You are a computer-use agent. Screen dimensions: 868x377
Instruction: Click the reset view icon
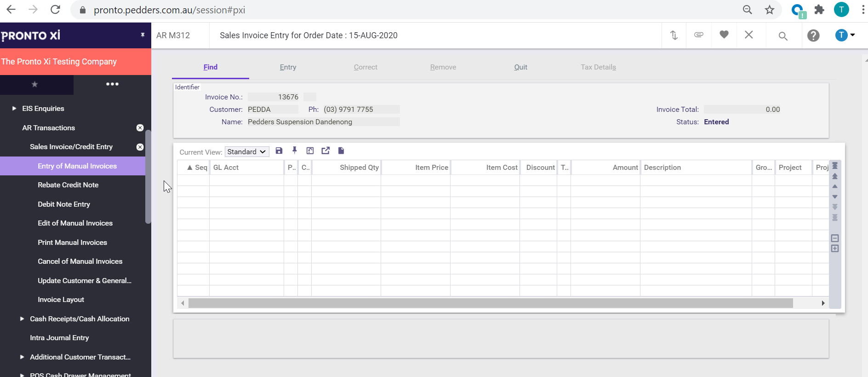pyautogui.click(x=310, y=151)
